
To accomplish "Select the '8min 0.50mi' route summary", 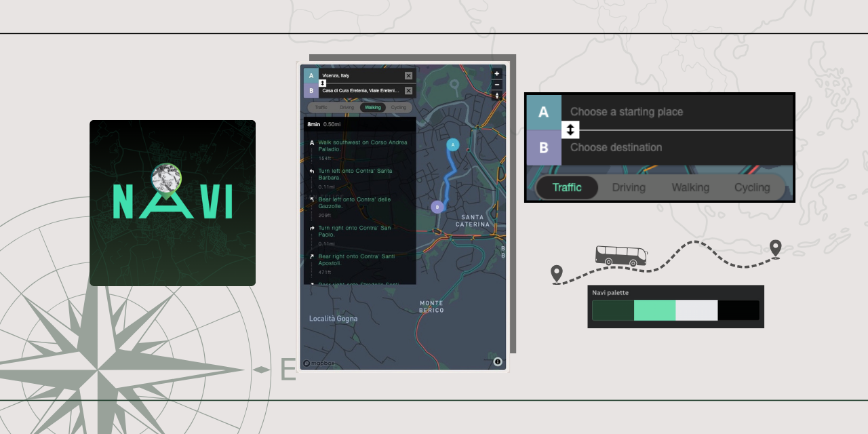I will tap(323, 124).
